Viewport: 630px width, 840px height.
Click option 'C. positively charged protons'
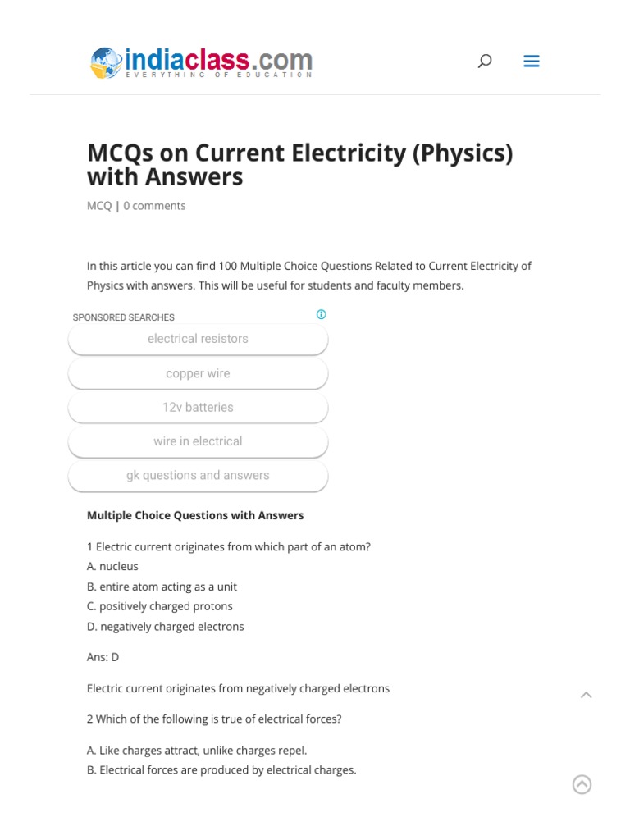[x=160, y=606]
